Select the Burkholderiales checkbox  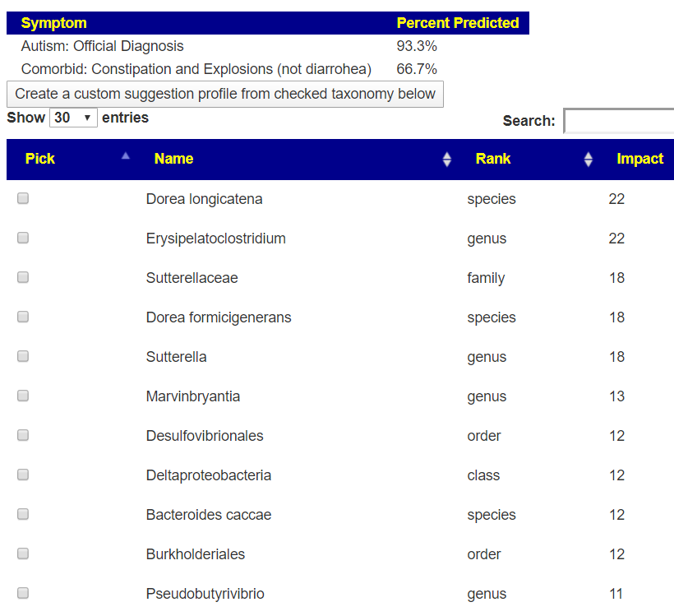tap(23, 553)
